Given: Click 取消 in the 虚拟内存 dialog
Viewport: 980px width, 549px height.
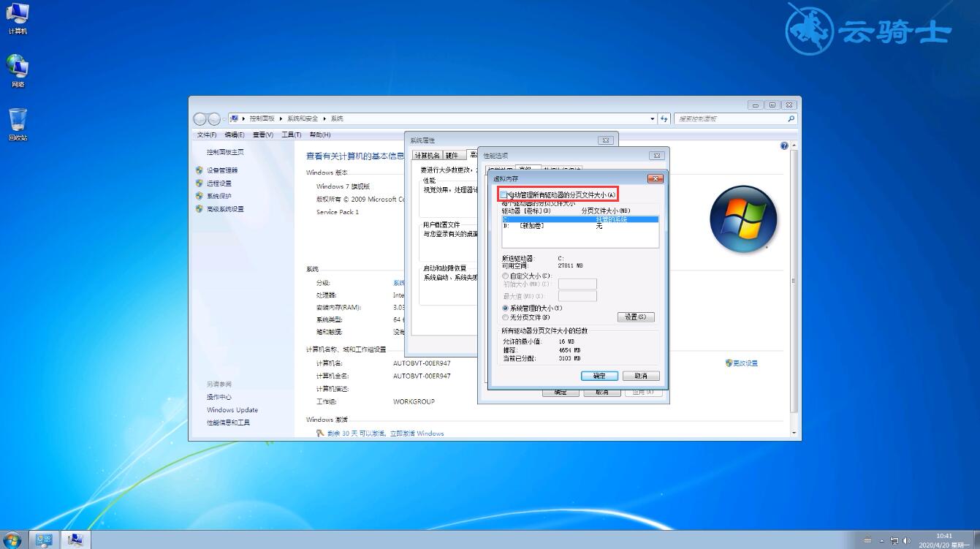Looking at the screenshot, I should [641, 376].
